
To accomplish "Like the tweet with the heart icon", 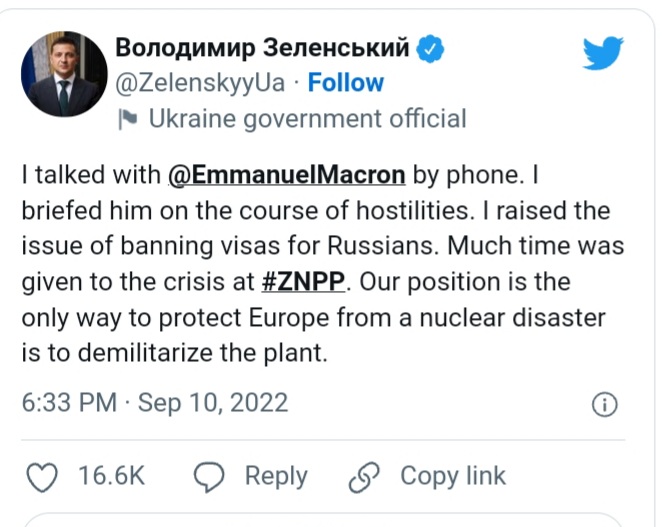I will [42, 477].
